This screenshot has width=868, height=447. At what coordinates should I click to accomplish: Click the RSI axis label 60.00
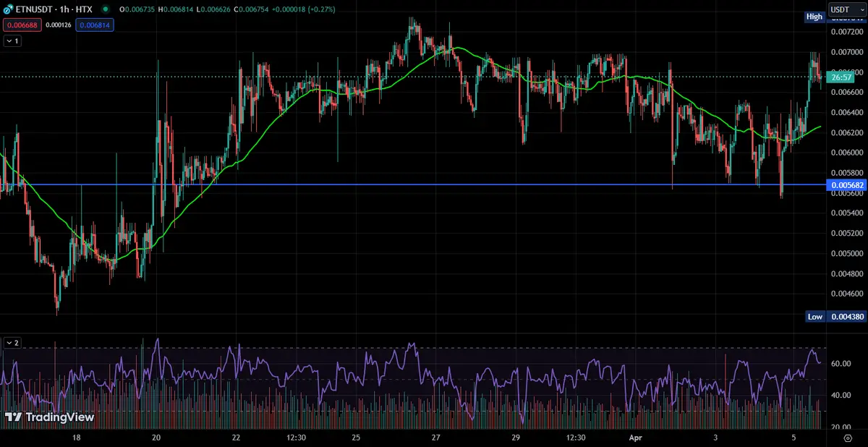[841, 364]
